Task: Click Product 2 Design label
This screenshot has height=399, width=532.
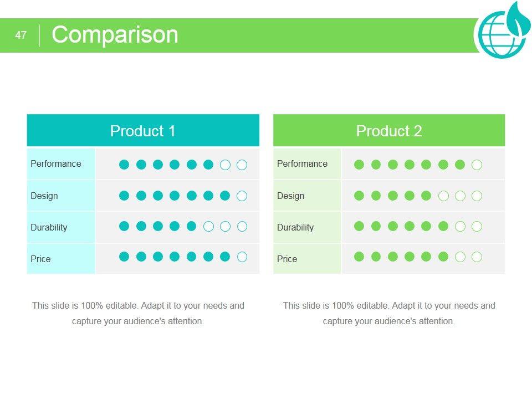Action: click(290, 196)
